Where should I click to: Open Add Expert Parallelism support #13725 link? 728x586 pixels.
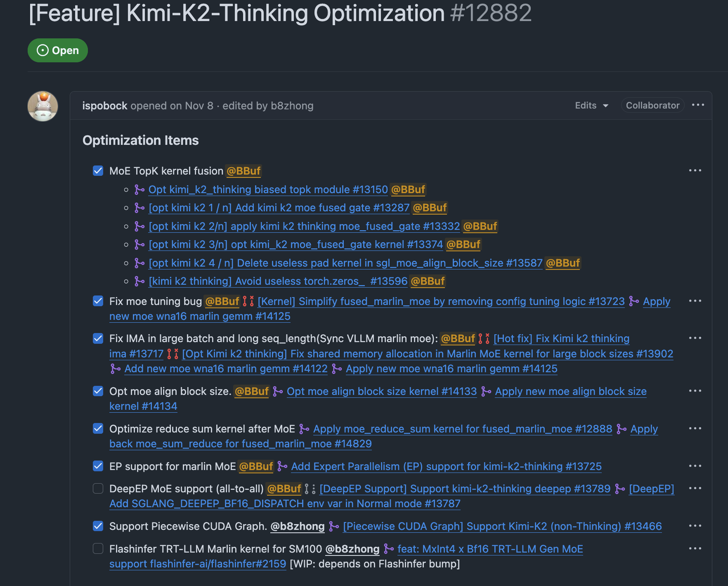coord(447,466)
